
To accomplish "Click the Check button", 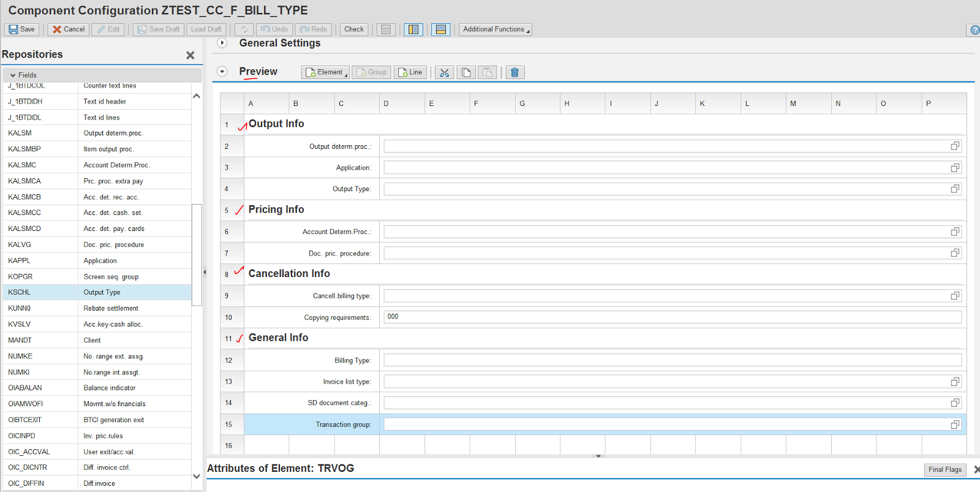I will point(354,29).
